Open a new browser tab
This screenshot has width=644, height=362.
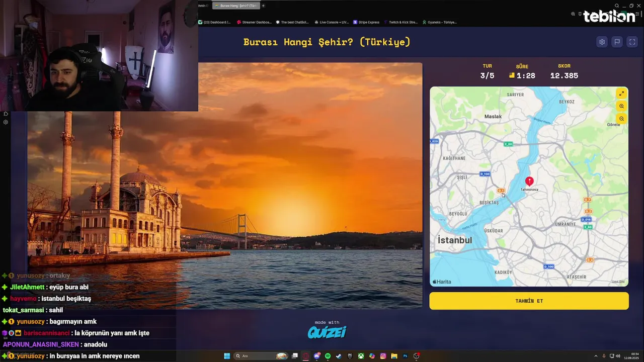tap(263, 6)
